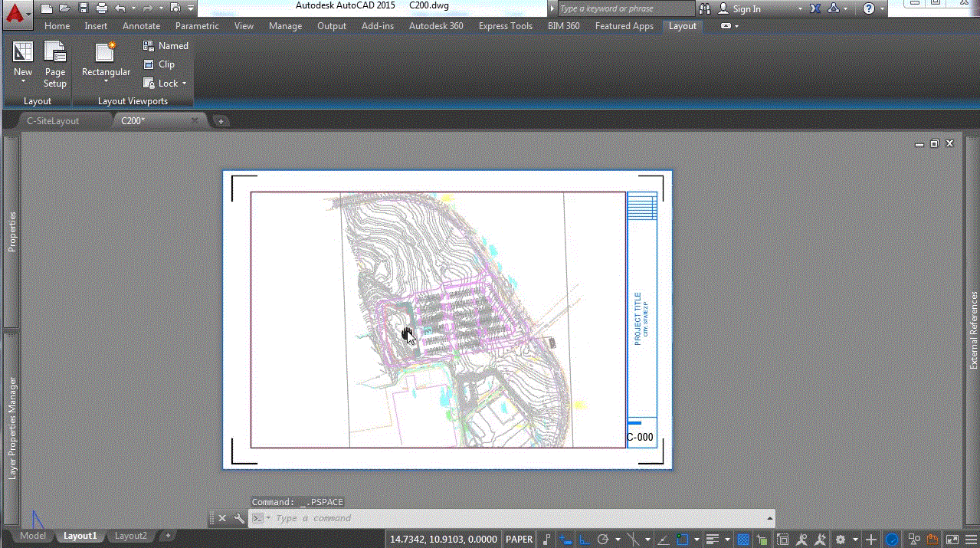
Task: Open the External References side palette
Action: pos(974,330)
